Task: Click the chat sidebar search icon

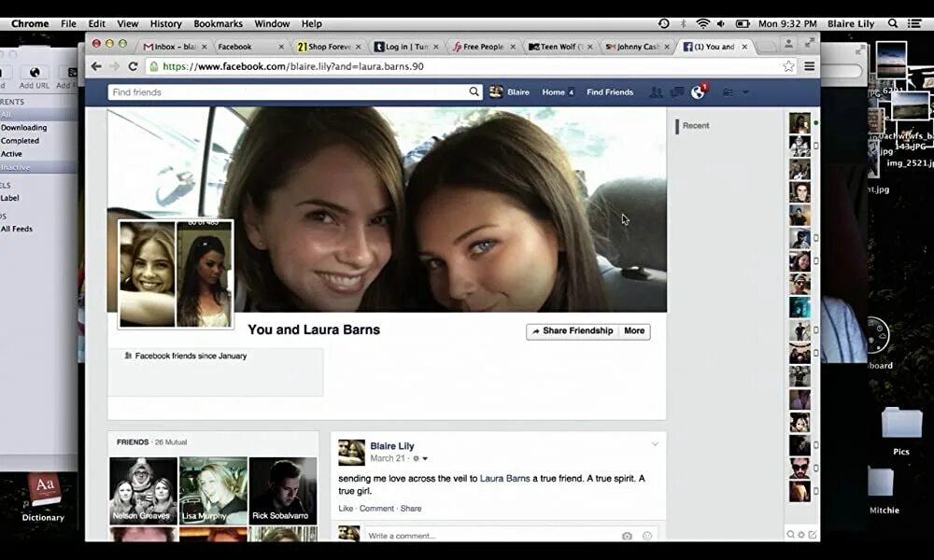Action: [790, 535]
